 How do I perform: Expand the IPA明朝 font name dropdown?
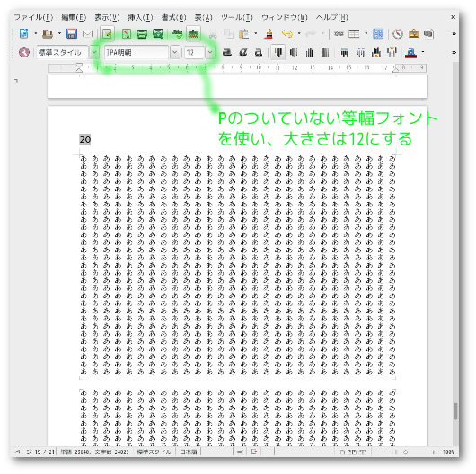click(x=174, y=52)
